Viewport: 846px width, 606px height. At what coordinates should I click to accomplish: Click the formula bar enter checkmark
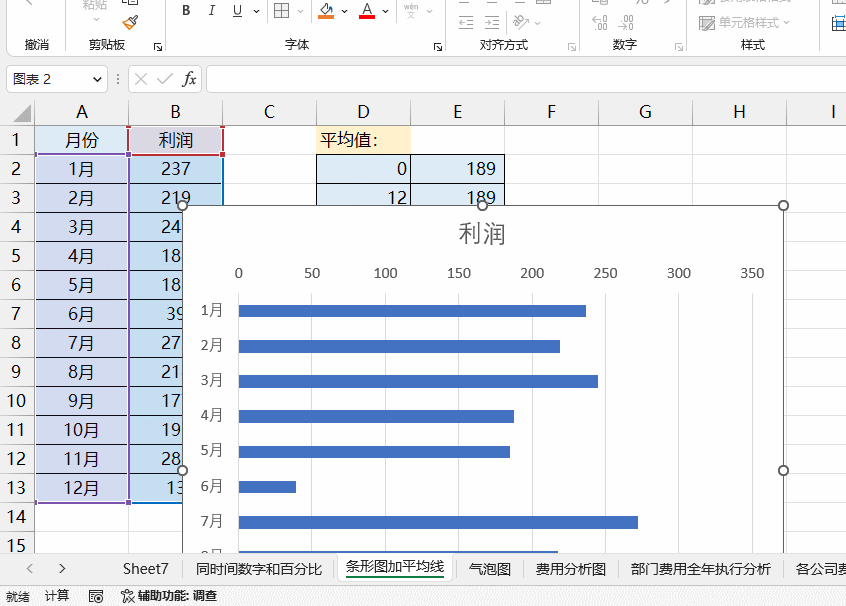(165, 79)
